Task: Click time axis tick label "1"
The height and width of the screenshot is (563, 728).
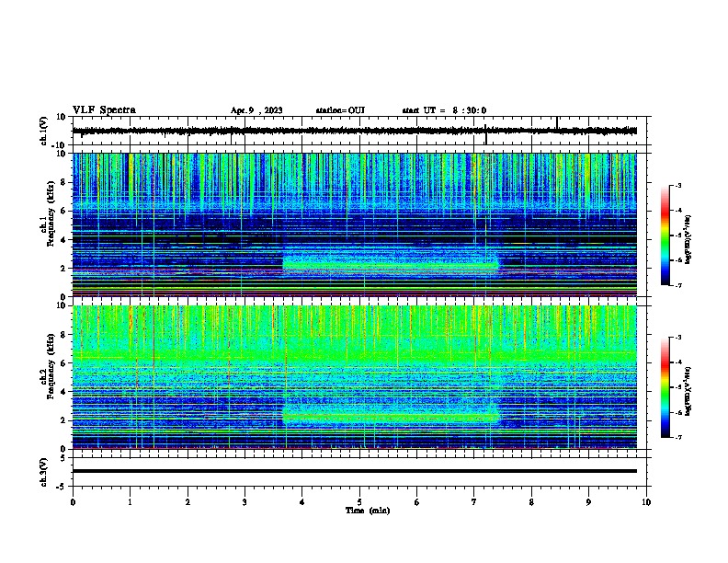Action: [x=130, y=502]
